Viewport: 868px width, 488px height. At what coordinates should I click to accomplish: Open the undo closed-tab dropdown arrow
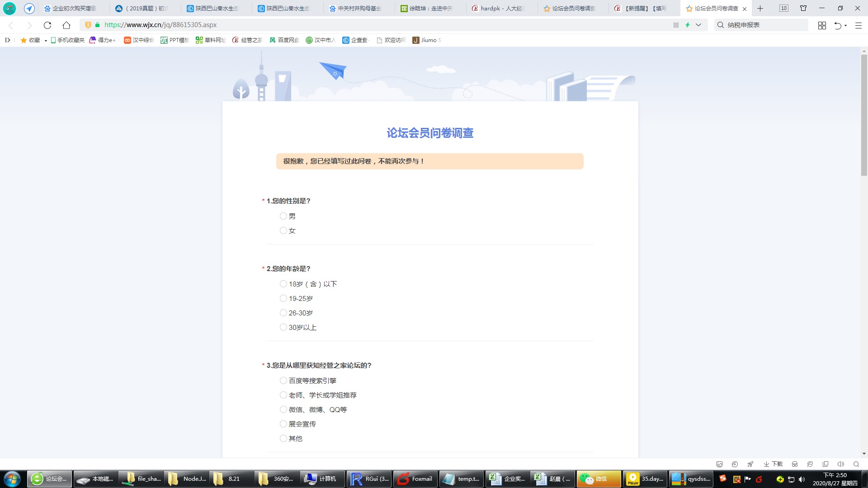pyautogui.click(x=845, y=26)
